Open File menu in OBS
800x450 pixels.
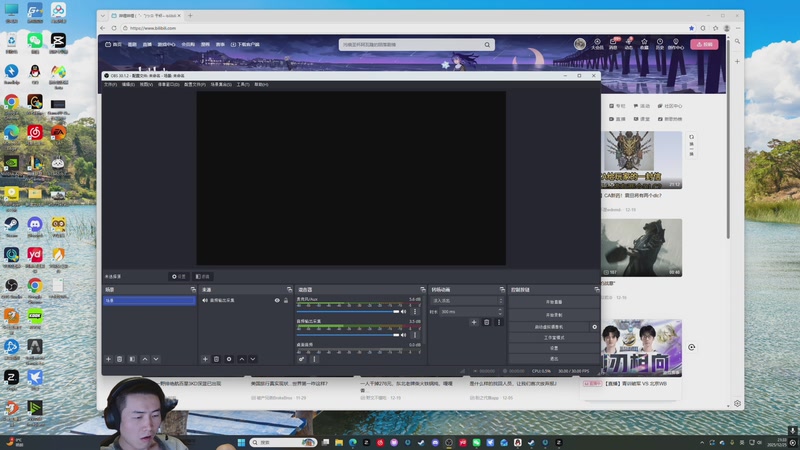[110, 85]
